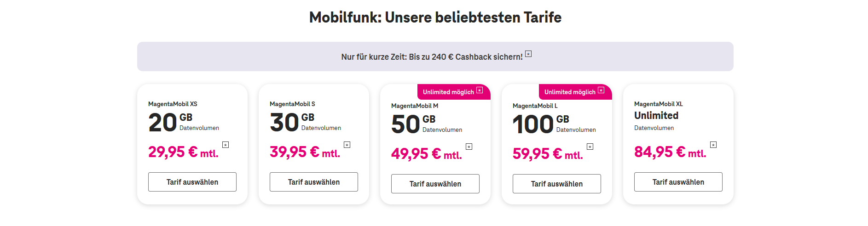Open footnote icon beside 59,95 € price
Viewport: 868px width, 226px height.
[590, 147]
